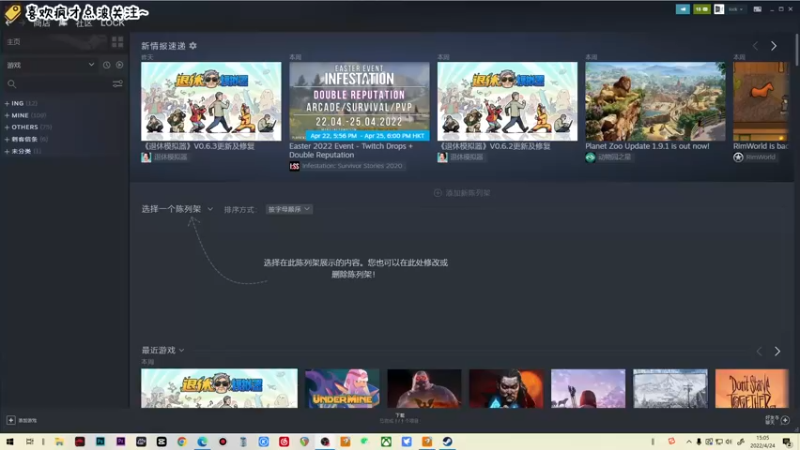Open account name dropdown in header
Image resolution: width=800 pixels, height=450 pixels.
coord(735,9)
